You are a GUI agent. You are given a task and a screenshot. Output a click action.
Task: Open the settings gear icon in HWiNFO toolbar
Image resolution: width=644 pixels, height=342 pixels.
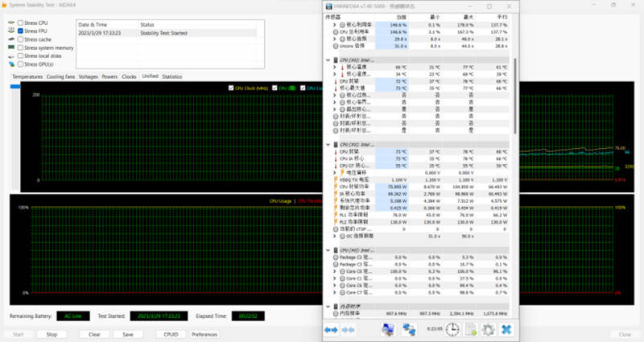coord(489,329)
